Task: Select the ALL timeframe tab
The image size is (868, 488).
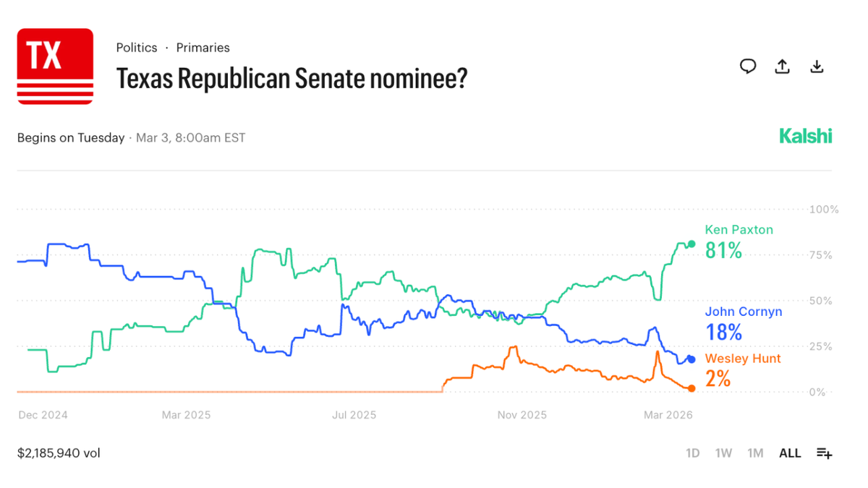Action: pos(790,453)
